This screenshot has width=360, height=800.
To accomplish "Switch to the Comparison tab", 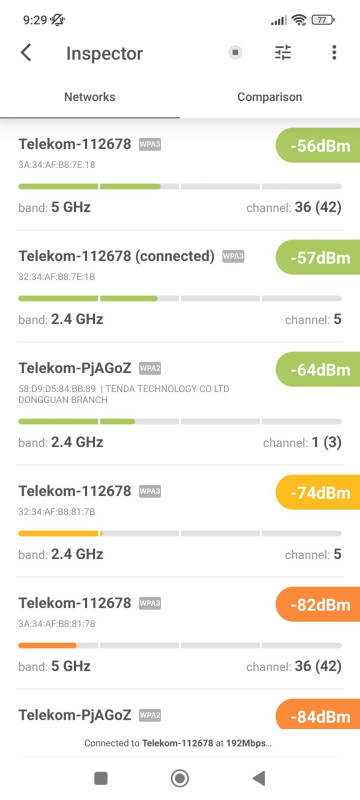I will click(x=270, y=97).
